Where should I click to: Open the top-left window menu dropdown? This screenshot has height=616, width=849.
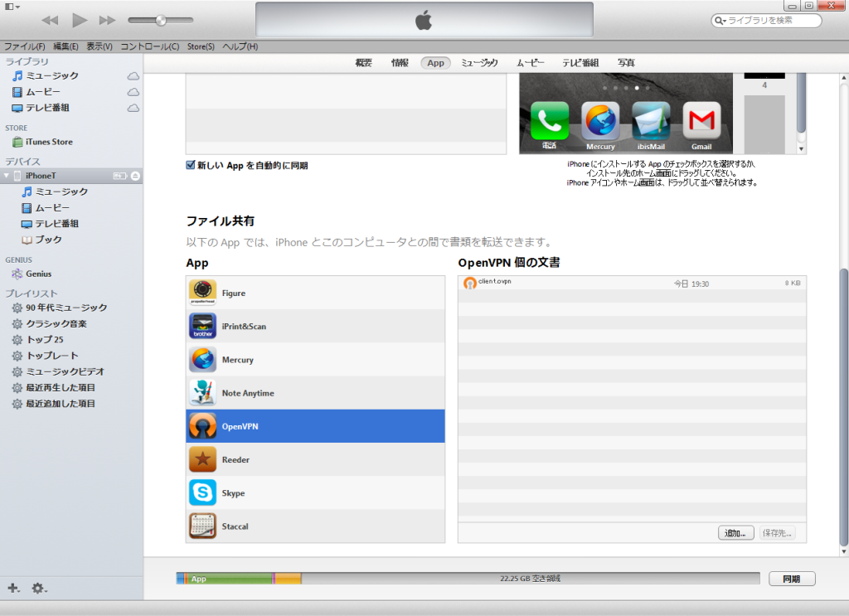(12, 7)
